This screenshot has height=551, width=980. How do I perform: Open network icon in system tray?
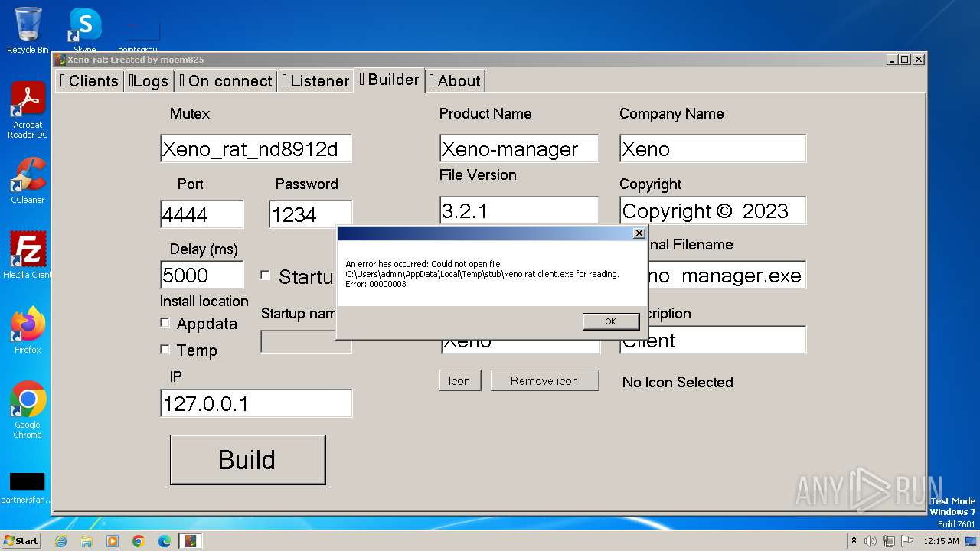click(x=888, y=541)
